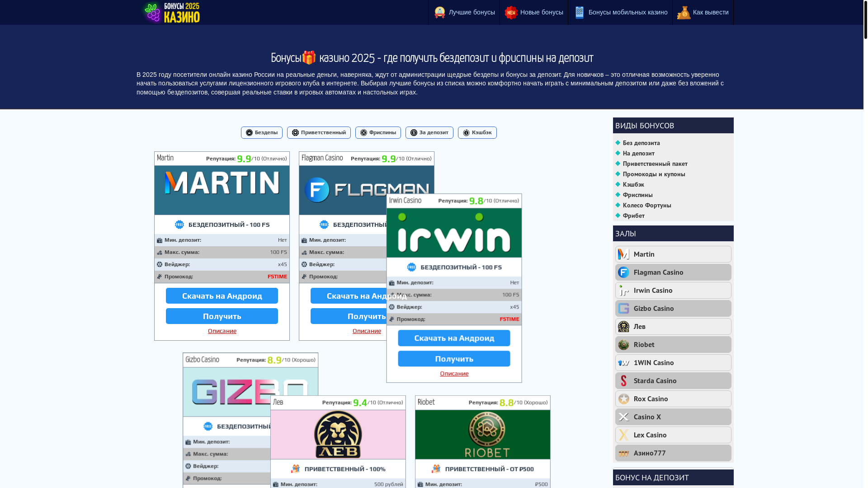Click the medal icon next to Лучшие бонусы
This screenshot has width=868, height=488.
click(x=440, y=13)
